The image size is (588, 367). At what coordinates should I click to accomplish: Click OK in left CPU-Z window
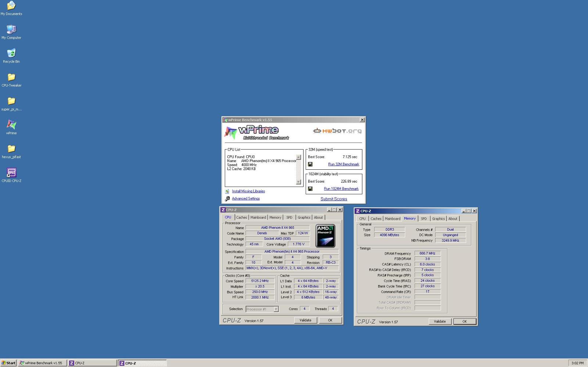[x=330, y=320]
